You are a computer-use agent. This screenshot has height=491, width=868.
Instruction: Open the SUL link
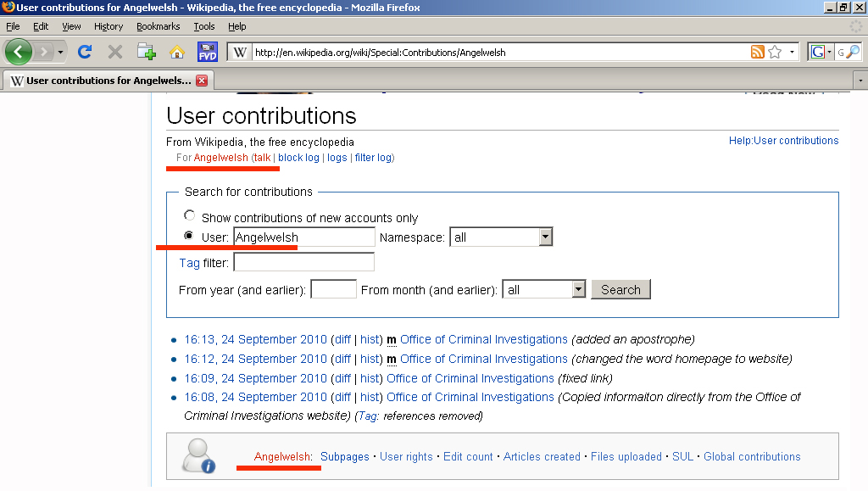coord(682,457)
